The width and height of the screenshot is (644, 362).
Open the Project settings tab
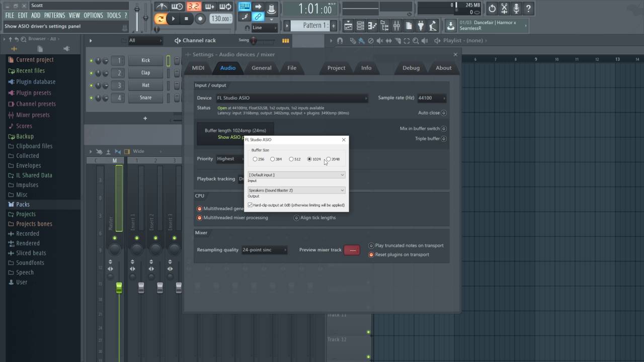(337, 68)
